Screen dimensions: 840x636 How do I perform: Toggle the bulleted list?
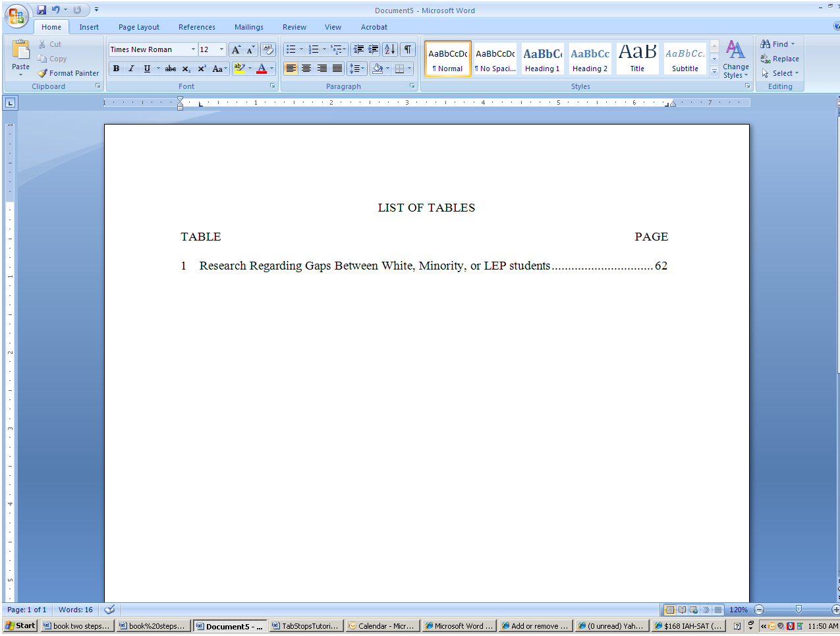pyautogui.click(x=293, y=49)
